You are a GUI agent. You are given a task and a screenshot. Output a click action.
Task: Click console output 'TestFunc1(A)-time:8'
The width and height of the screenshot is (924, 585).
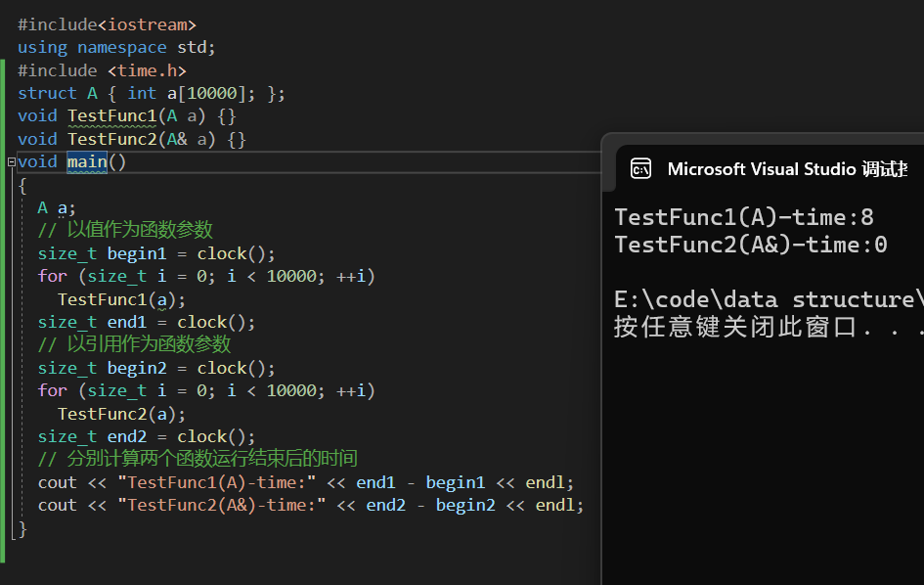(x=744, y=217)
